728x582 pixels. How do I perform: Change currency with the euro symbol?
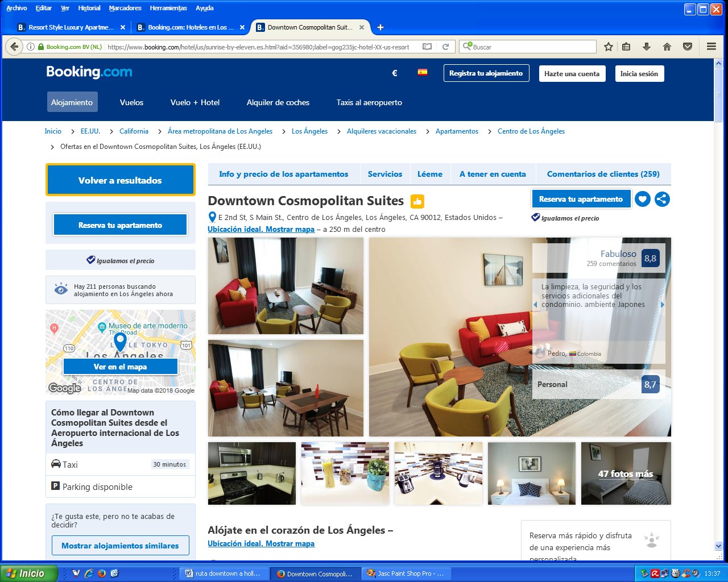395,73
